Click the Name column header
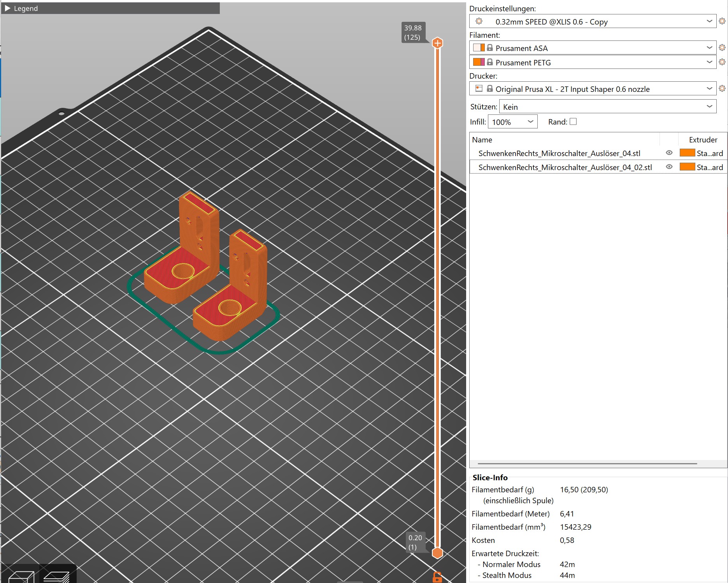This screenshot has width=728, height=583. tap(482, 140)
